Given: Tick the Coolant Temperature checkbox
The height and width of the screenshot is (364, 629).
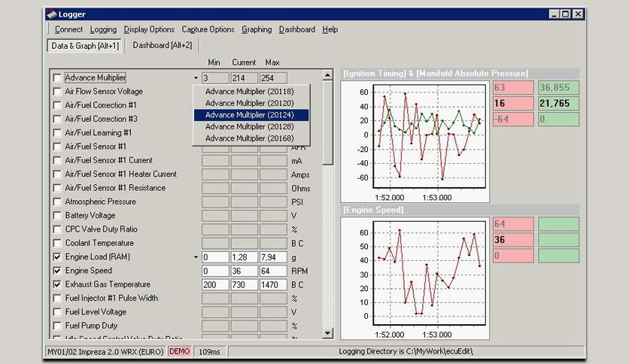Looking at the screenshot, I should pos(57,243).
